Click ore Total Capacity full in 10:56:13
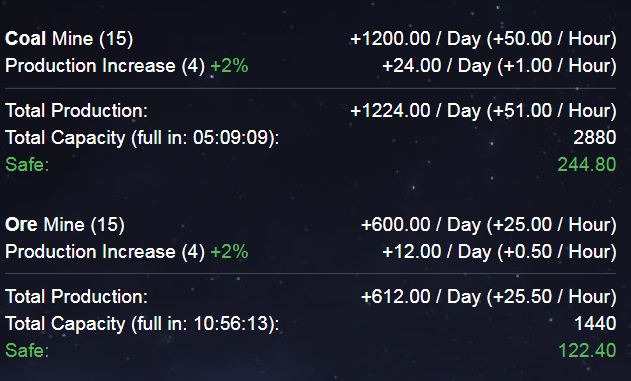631x381 pixels. 142,324
